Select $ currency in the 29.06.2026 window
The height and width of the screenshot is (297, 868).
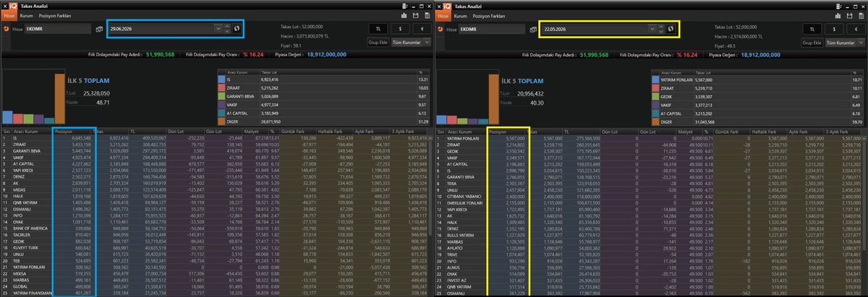pos(400,29)
